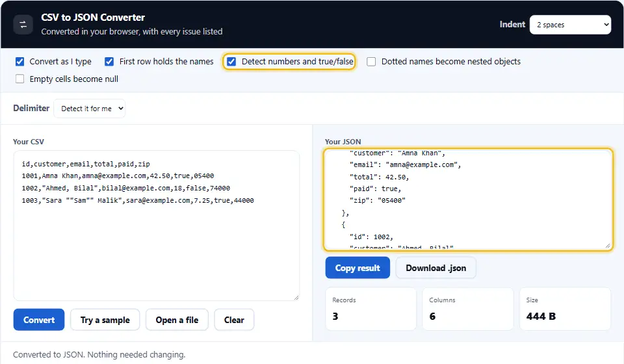The height and width of the screenshot is (364, 624).
Task: Click the Delimiter label
Action: pyautogui.click(x=31, y=108)
